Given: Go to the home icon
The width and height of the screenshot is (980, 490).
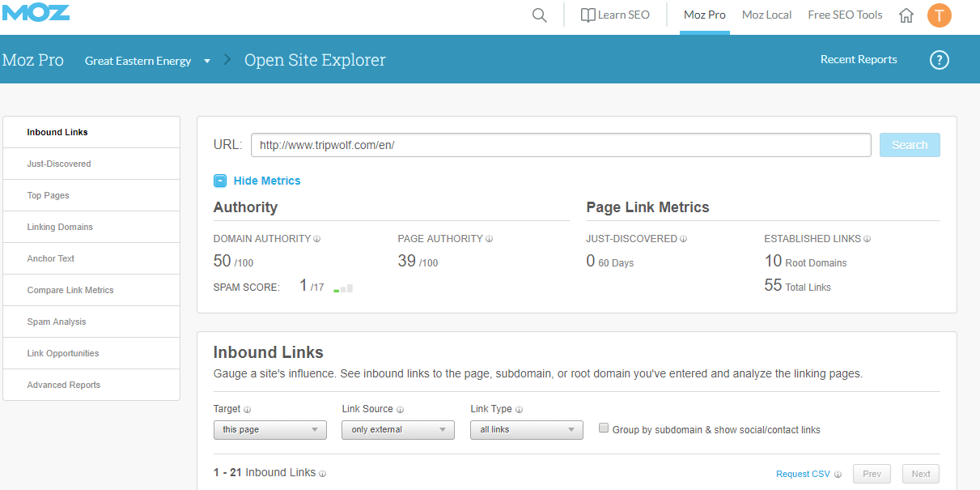Looking at the screenshot, I should click(906, 15).
